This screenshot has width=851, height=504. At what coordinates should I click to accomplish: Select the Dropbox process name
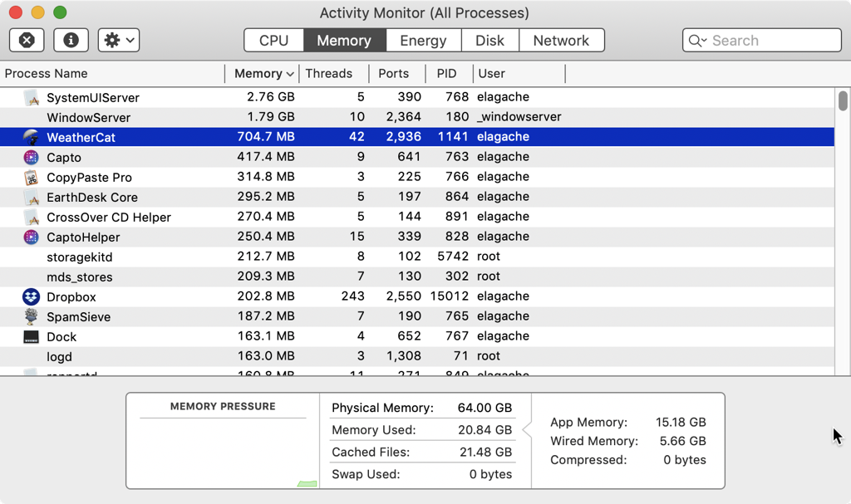(x=71, y=296)
